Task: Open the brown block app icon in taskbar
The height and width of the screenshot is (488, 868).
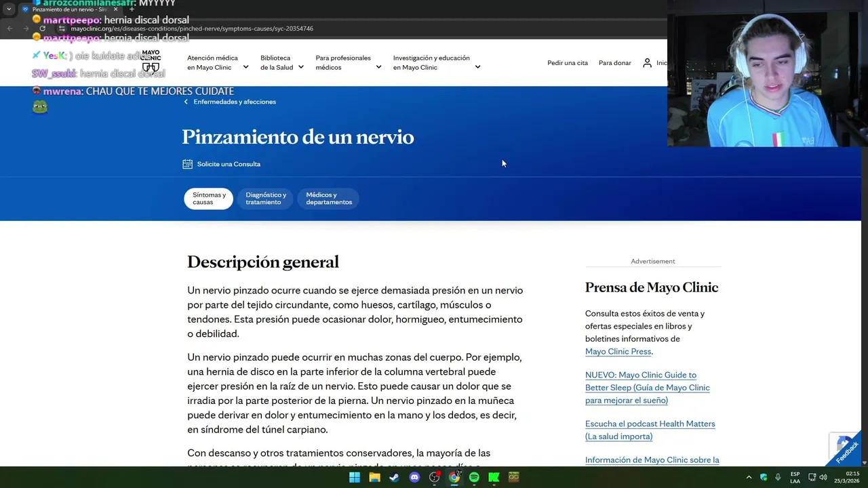Action: click(x=513, y=477)
